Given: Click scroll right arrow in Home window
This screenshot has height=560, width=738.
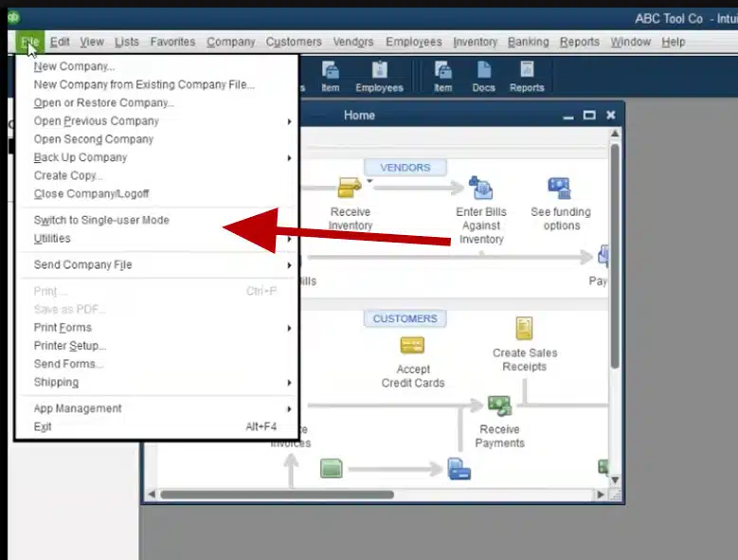Looking at the screenshot, I should tap(601, 495).
